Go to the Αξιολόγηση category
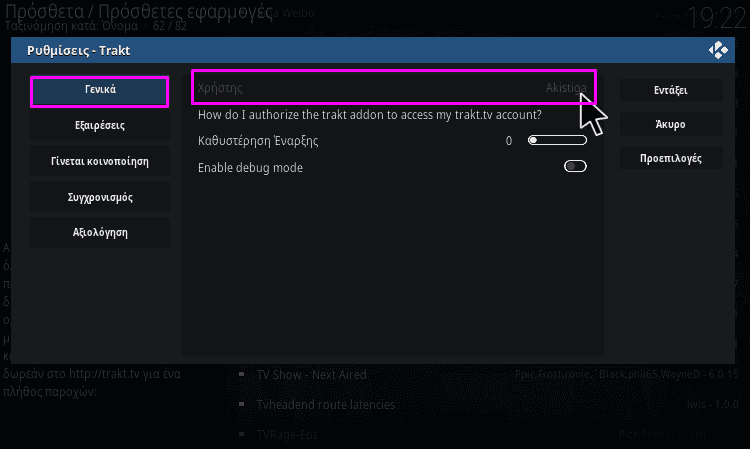This screenshot has height=449, width=750. (x=99, y=233)
